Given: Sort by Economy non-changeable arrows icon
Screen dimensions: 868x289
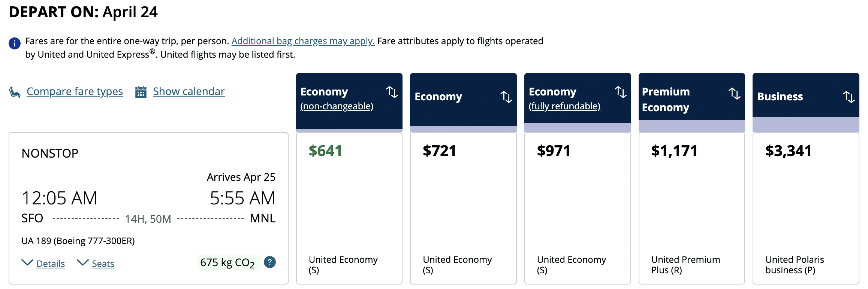Looking at the screenshot, I should coord(392,92).
